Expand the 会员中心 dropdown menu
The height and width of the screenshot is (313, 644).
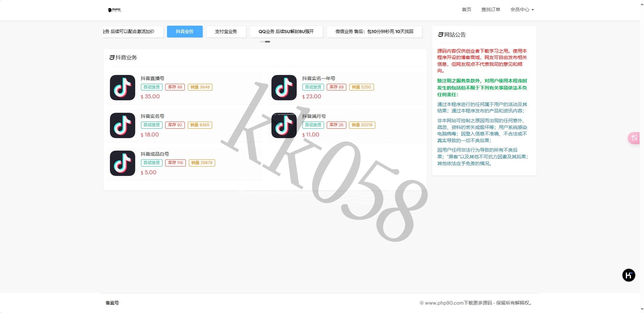click(x=522, y=9)
